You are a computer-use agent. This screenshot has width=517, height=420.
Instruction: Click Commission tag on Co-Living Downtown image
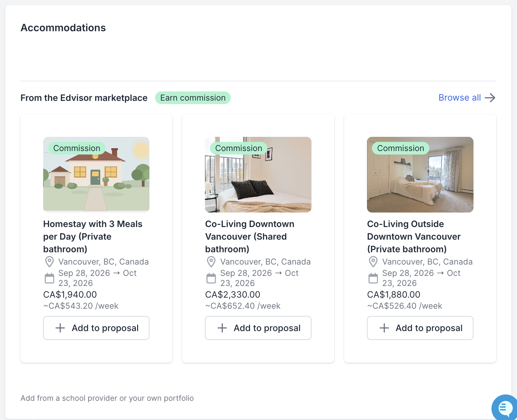click(x=239, y=148)
